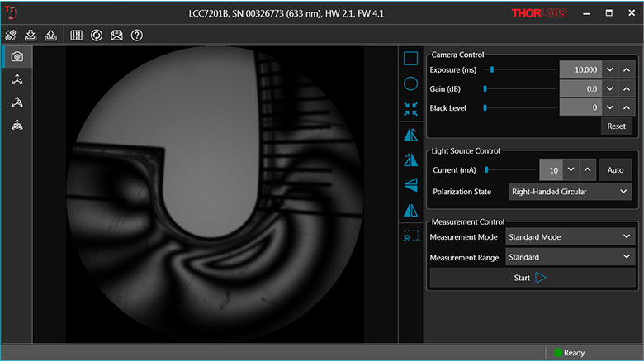
Task: Select the circle region shape tool
Action: [x=410, y=83]
